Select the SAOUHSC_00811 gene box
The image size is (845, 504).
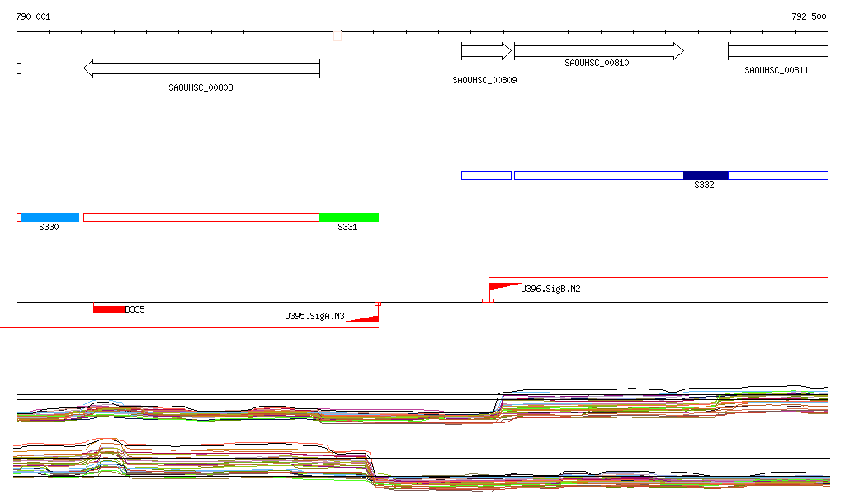click(777, 51)
